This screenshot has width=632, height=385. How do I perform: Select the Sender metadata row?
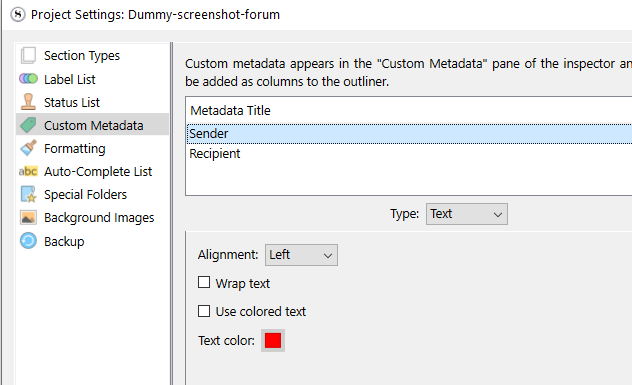pyautogui.click(x=409, y=134)
